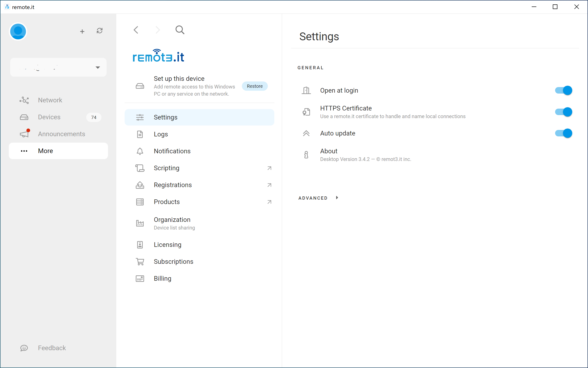Click the About version entry
This screenshot has width=588, height=368.
[x=435, y=155]
